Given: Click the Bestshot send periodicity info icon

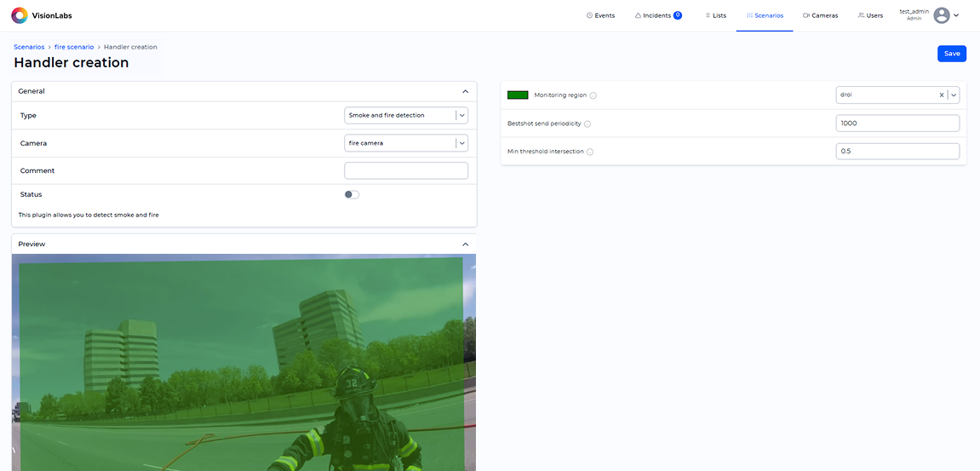Looking at the screenshot, I should point(587,124).
